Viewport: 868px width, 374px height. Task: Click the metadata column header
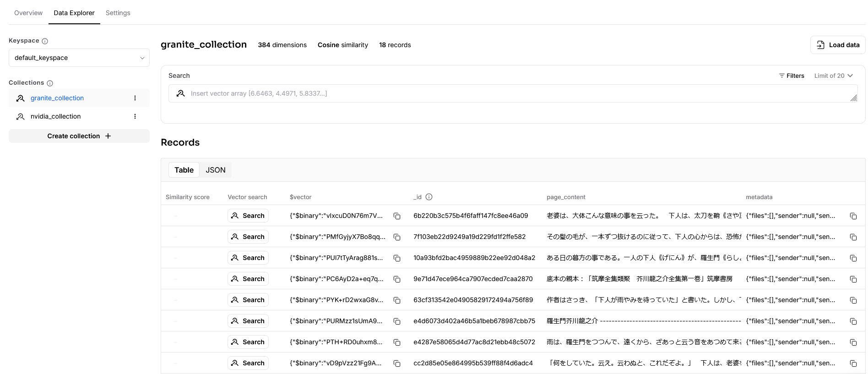[759, 197]
